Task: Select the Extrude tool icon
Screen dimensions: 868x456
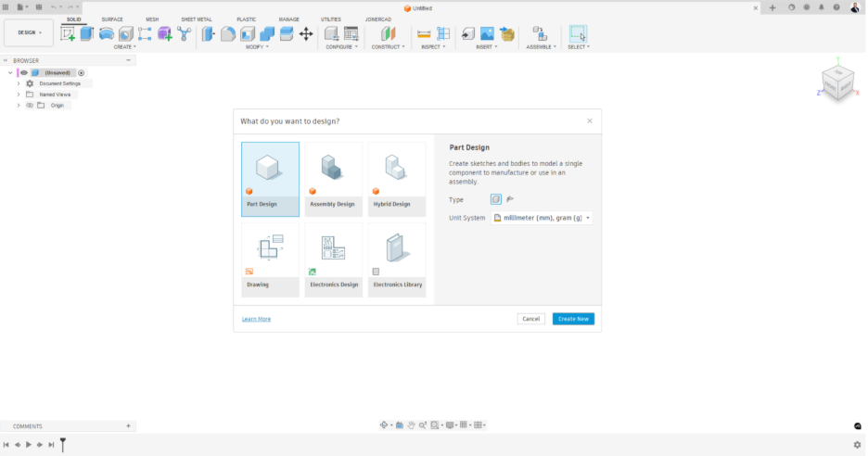Action: 87,33
